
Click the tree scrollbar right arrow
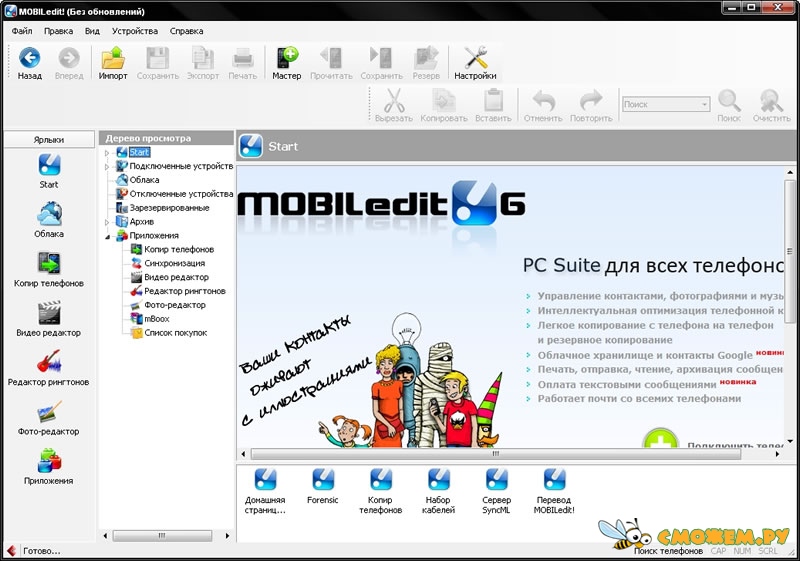click(x=227, y=536)
